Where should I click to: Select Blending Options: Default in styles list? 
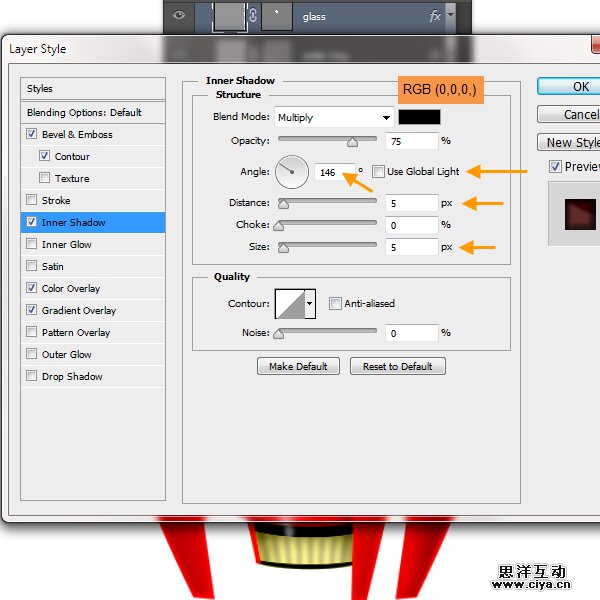pyautogui.click(x=84, y=113)
